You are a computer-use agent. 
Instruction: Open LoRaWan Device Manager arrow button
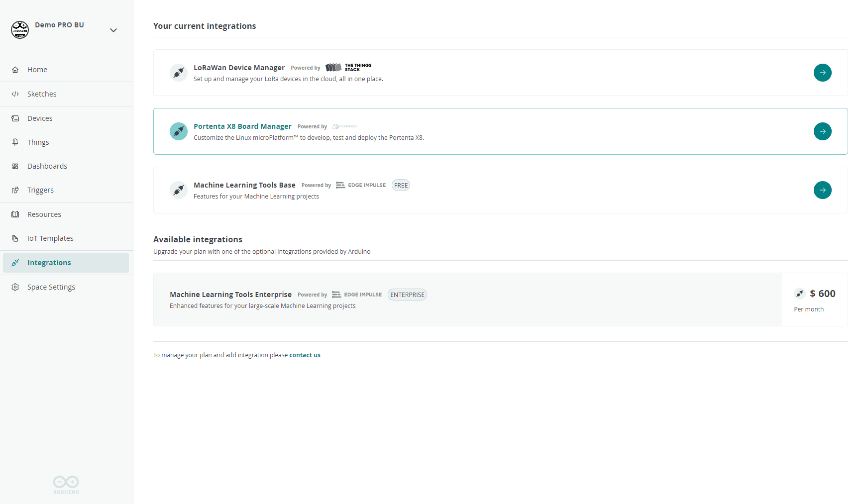pos(822,73)
